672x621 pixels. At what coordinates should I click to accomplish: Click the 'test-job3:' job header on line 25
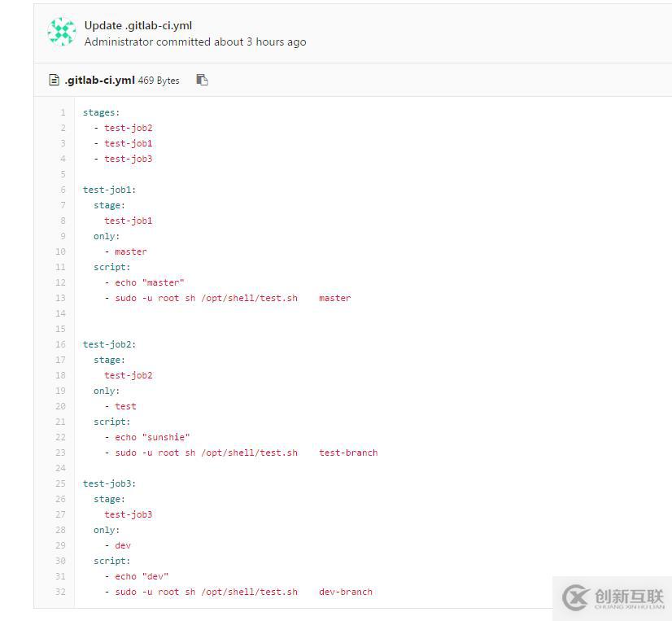109,483
